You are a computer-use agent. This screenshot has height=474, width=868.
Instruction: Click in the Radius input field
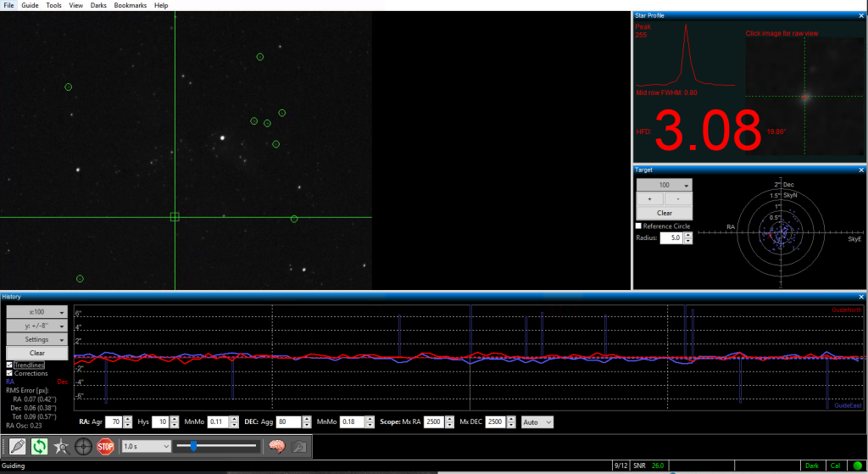pyautogui.click(x=671, y=238)
